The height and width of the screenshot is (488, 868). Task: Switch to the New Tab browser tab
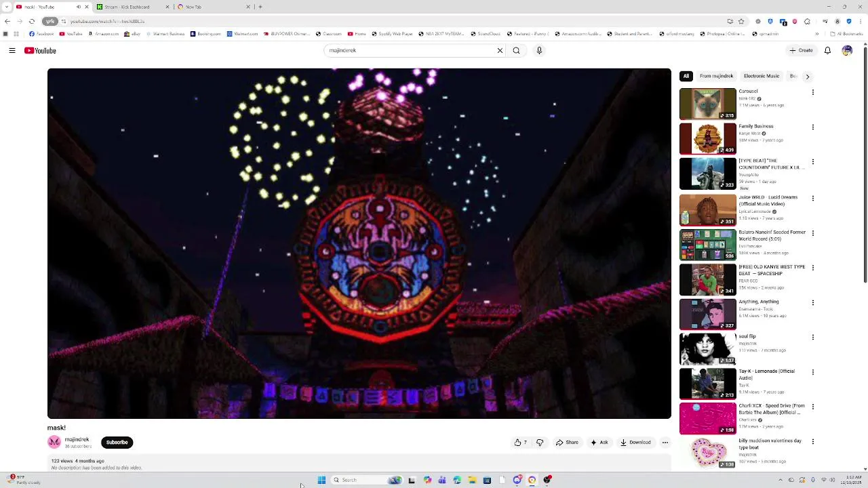tap(214, 7)
